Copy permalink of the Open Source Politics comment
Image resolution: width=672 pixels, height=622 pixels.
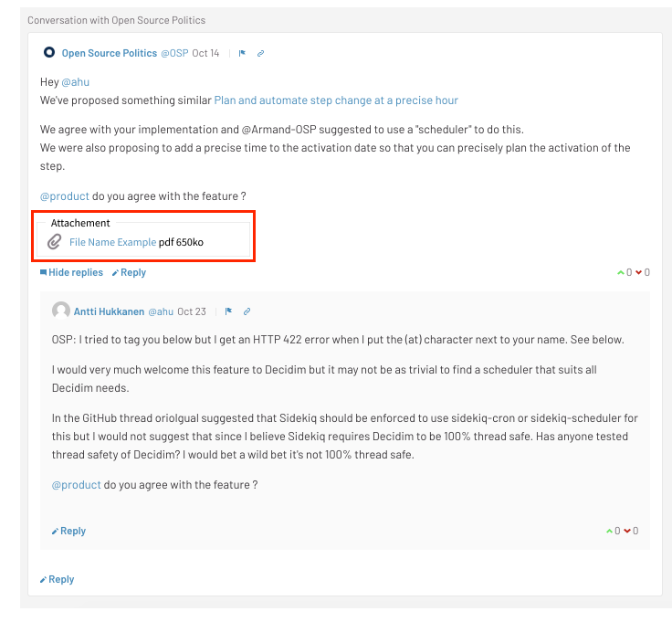(260, 54)
